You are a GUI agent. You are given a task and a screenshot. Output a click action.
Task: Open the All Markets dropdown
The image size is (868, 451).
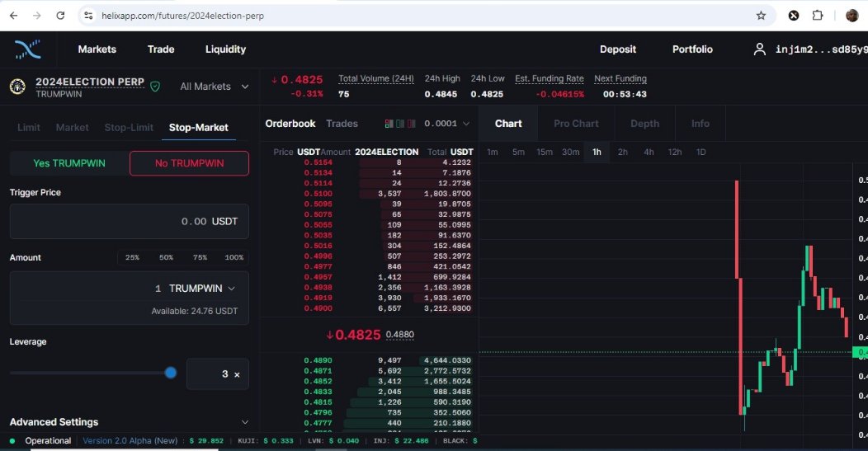pos(215,87)
